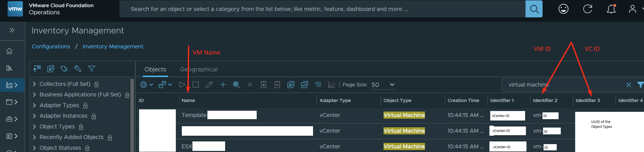Click the top global search field

coord(321,9)
